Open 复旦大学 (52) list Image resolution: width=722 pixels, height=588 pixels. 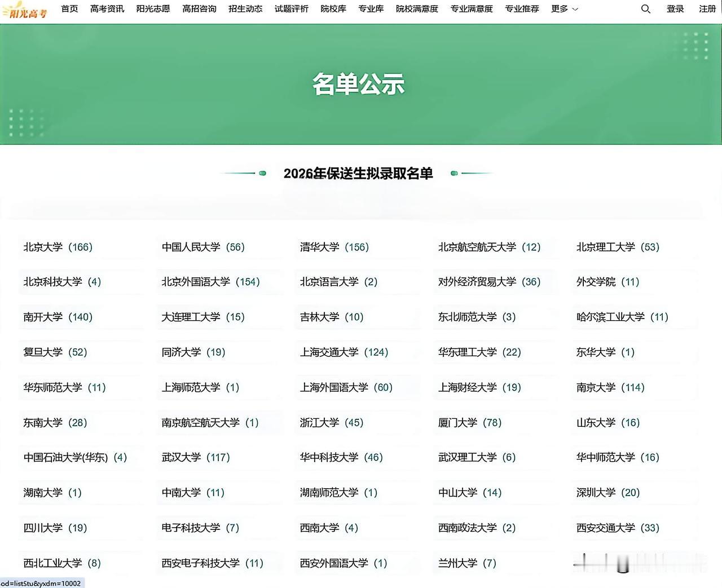pos(55,352)
